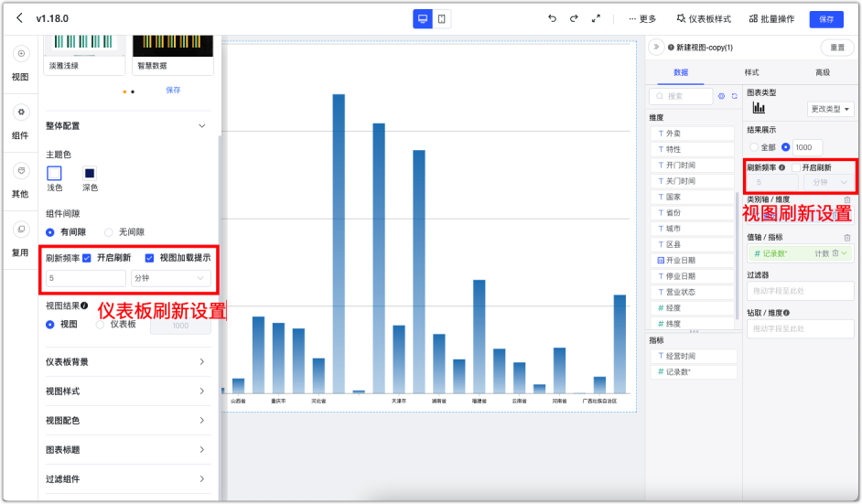Image resolution: width=862 pixels, height=504 pixels.
Task: Click the 过滤器 drop zone field
Action: click(x=800, y=291)
